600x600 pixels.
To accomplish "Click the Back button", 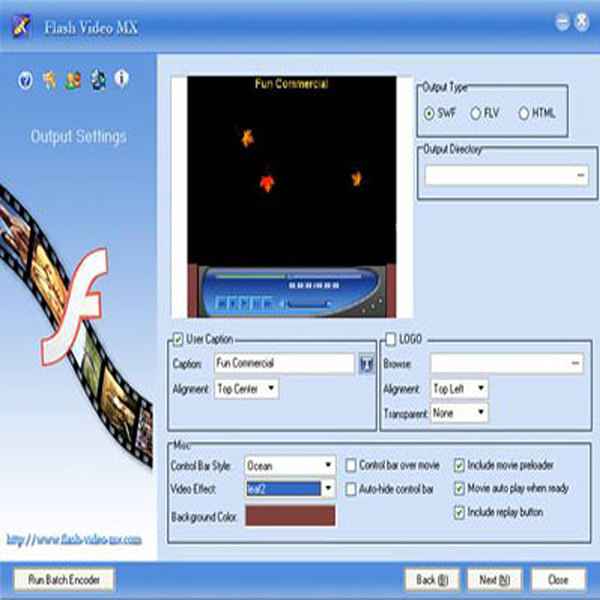I will (x=432, y=580).
